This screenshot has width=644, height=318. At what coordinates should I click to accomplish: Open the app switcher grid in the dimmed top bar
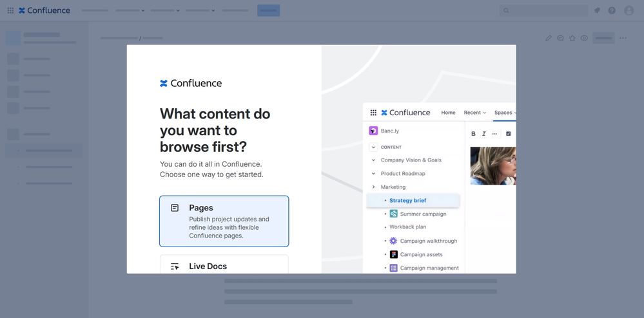pos(11,11)
